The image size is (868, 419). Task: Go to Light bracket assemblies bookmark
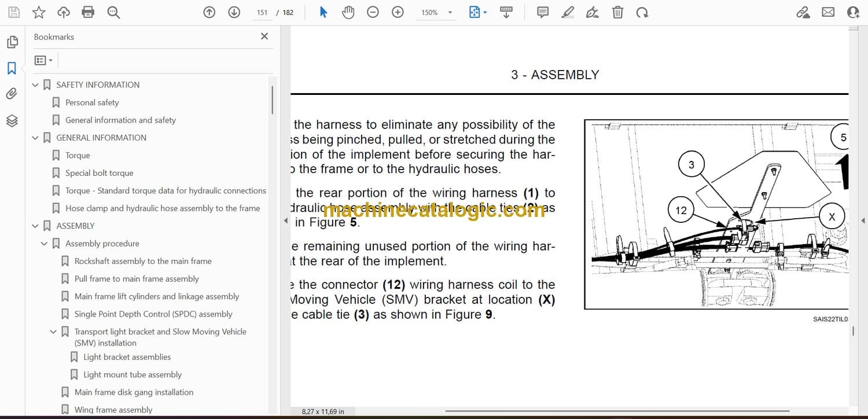[x=127, y=357]
